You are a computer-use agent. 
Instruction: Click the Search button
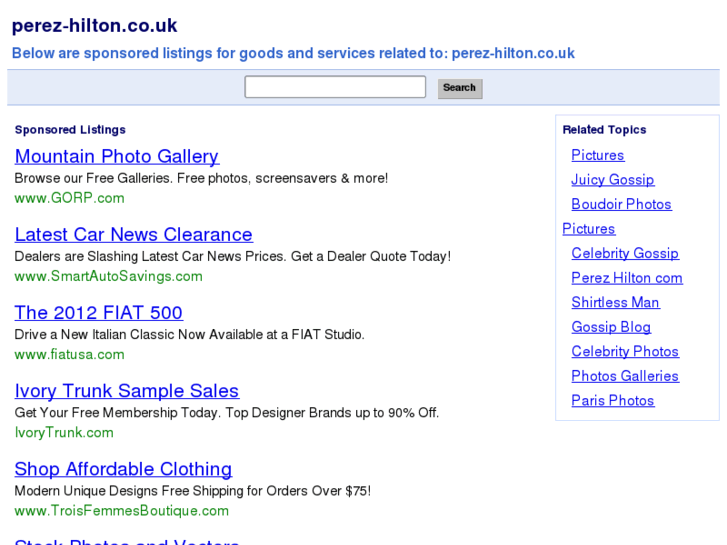(x=460, y=88)
